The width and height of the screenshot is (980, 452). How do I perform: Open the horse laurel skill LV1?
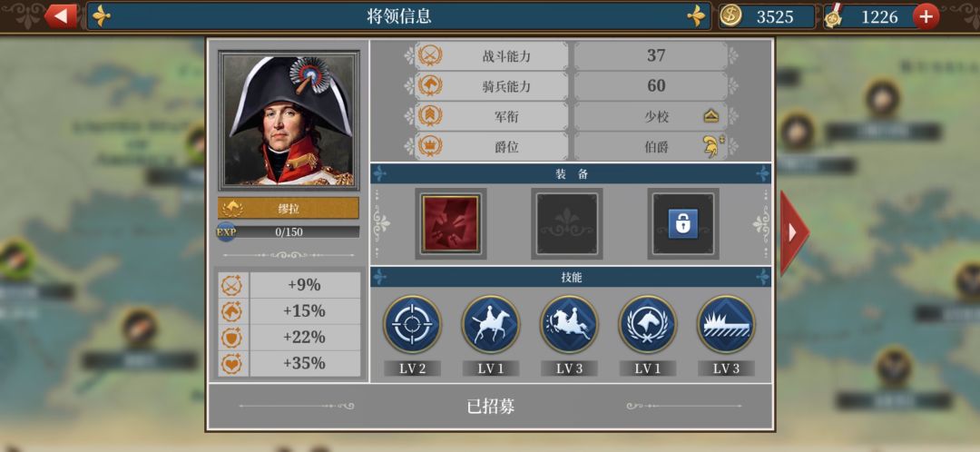[648, 324]
